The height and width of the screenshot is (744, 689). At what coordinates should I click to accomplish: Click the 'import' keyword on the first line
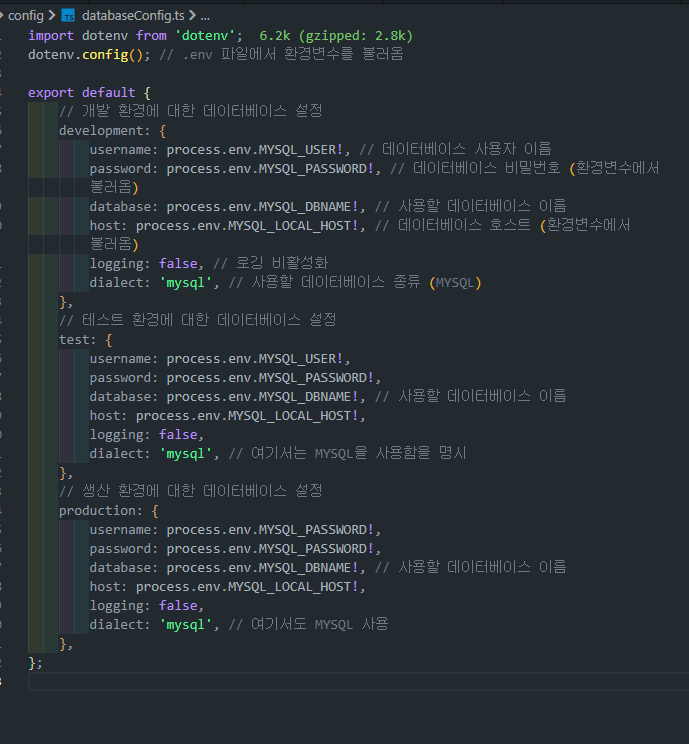pyautogui.click(x=51, y=36)
